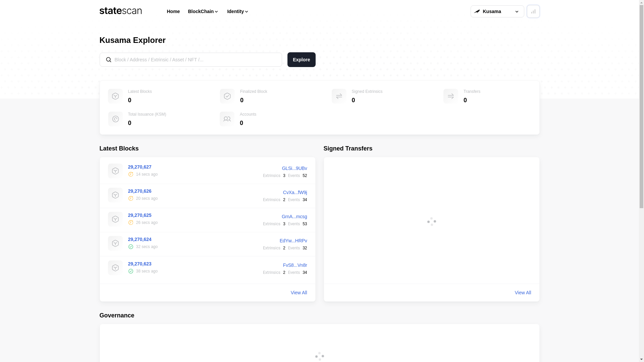Viewport: 644px width, 362px height.
Task: Open block 29,270,627
Action: [x=140, y=167]
